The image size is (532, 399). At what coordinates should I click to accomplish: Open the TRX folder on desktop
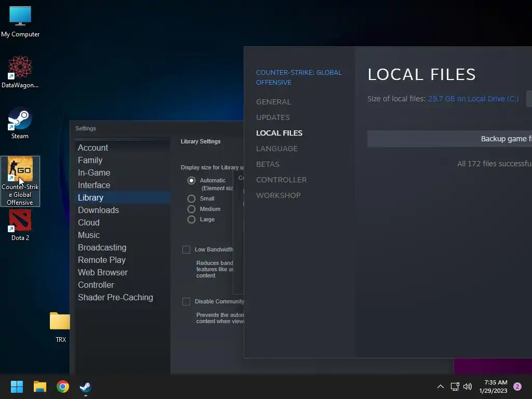(x=60, y=327)
